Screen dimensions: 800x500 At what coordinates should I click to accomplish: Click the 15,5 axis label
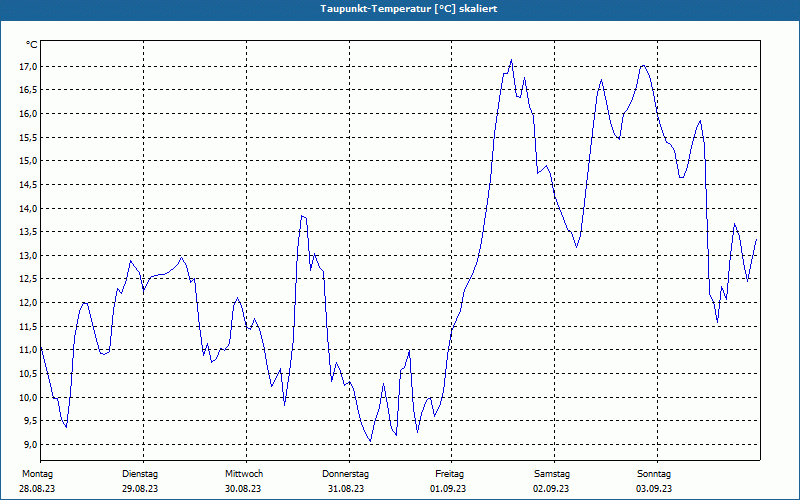(30, 137)
